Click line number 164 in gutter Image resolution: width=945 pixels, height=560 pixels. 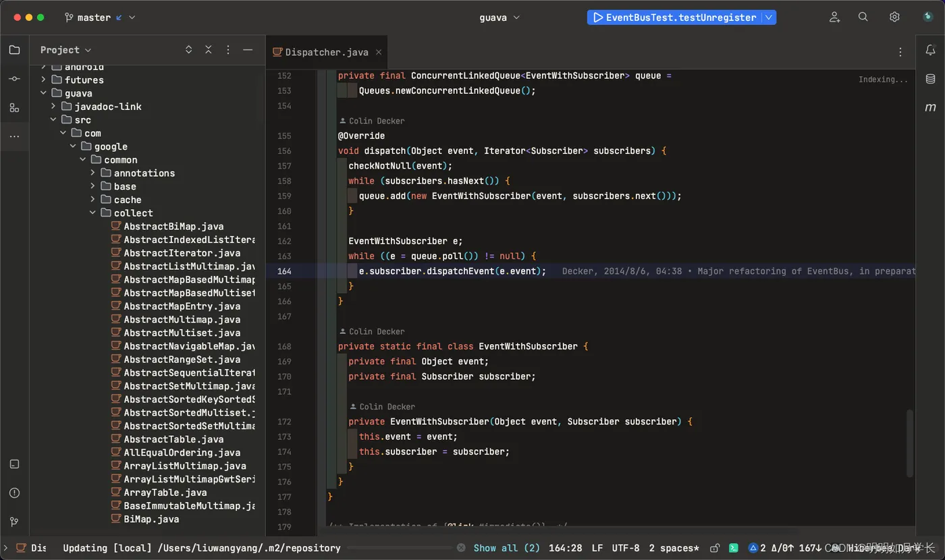click(x=283, y=271)
